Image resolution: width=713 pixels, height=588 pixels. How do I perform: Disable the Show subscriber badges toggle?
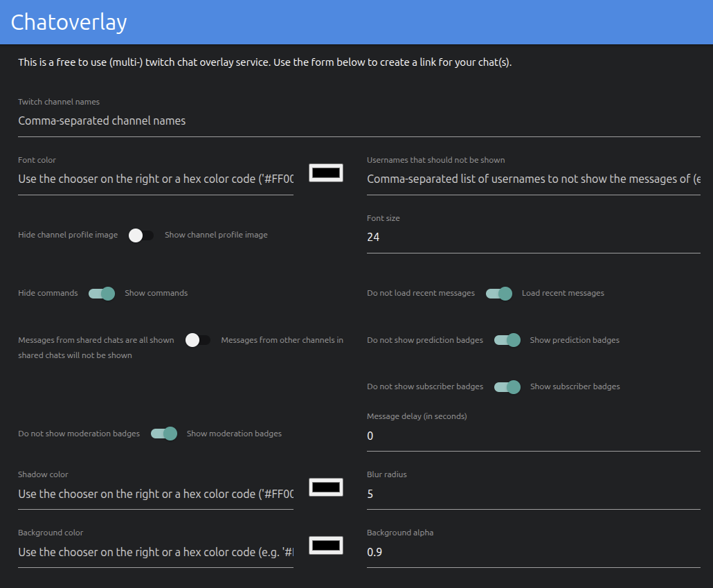(507, 386)
